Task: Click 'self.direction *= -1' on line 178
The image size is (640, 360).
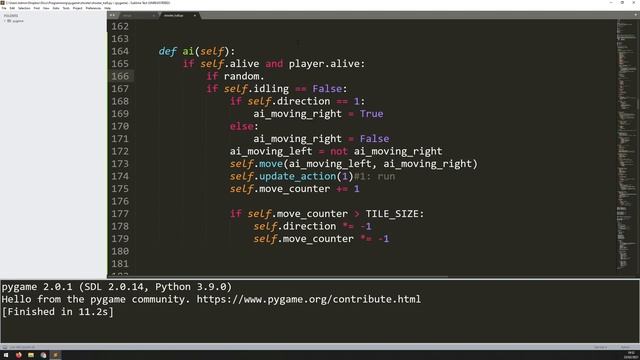Action: pos(312,227)
